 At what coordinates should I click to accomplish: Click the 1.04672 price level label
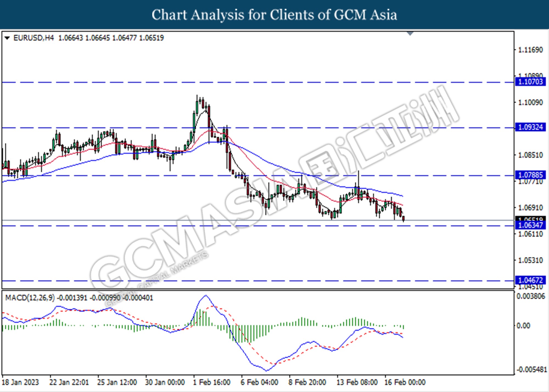pyautogui.click(x=530, y=280)
